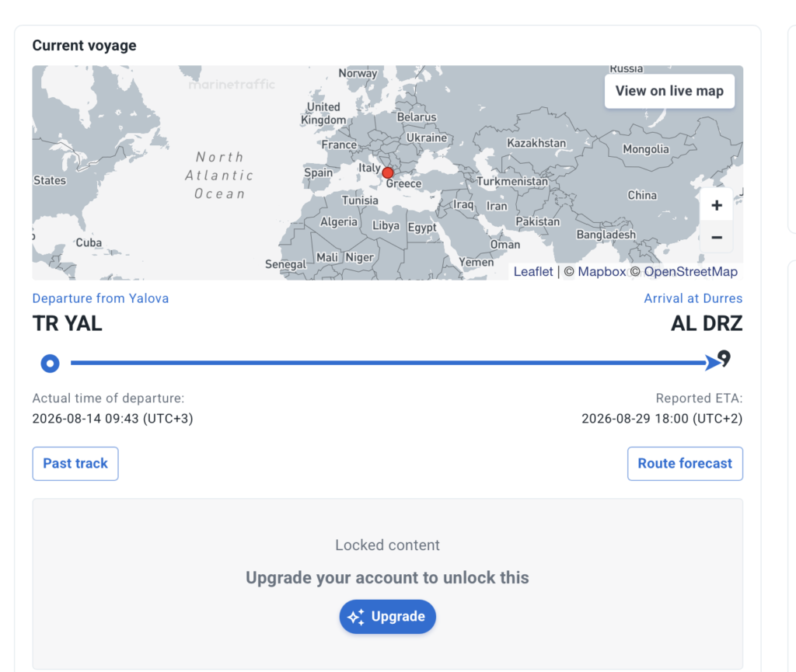Open the Mapbox attribution link
This screenshot has width=796, height=672.
tap(602, 272)
